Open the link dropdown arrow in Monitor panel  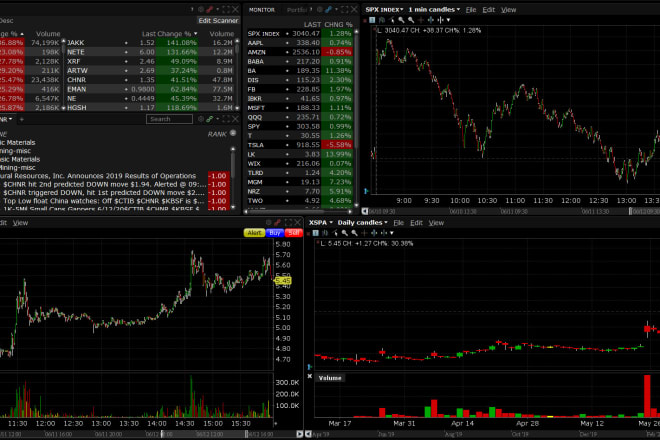coord(336,9)
